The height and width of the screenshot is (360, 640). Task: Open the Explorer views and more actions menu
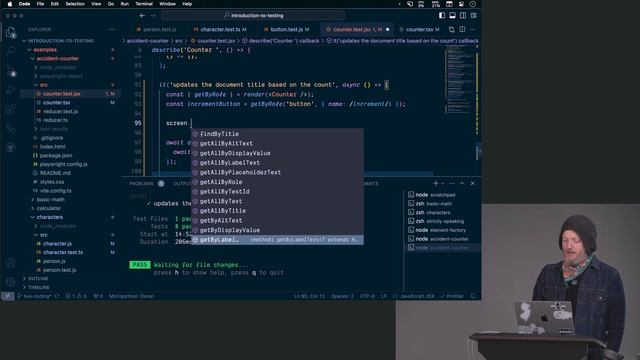[x=112, y=29]
